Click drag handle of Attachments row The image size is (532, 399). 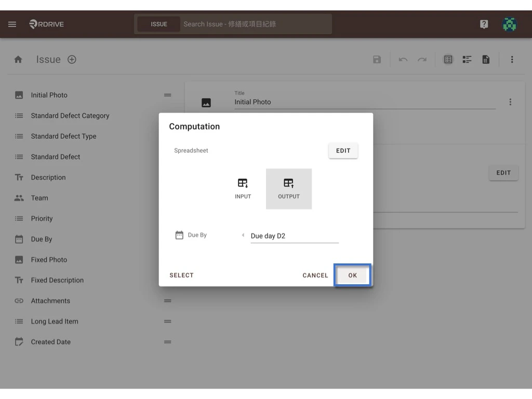tap(168, 301)
